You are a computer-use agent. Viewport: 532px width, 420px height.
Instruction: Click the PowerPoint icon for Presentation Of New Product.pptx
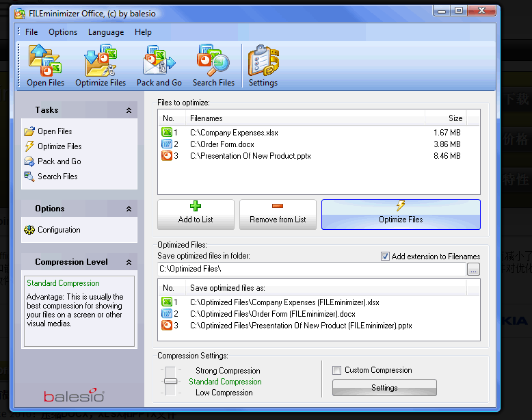pos(167,156)
